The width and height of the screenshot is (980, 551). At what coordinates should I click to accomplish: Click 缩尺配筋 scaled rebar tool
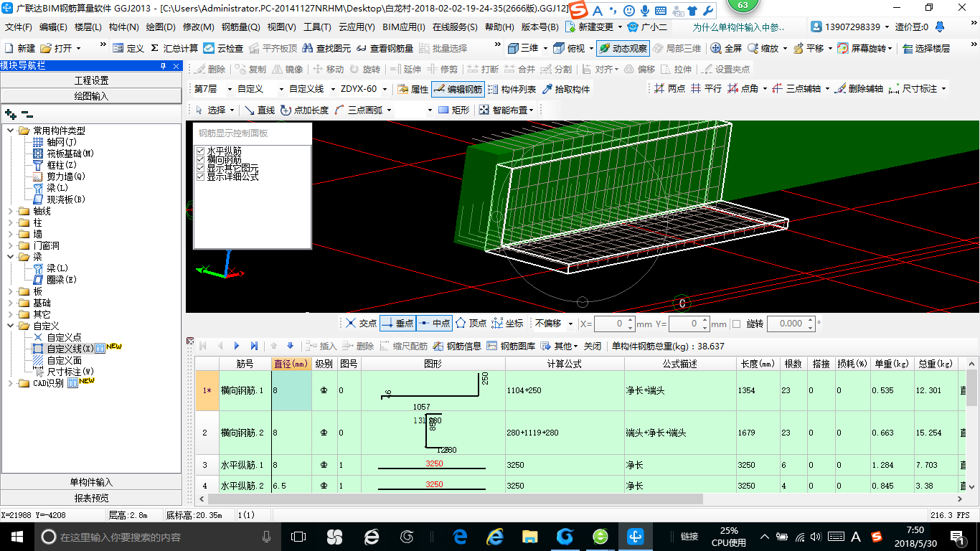403,346
